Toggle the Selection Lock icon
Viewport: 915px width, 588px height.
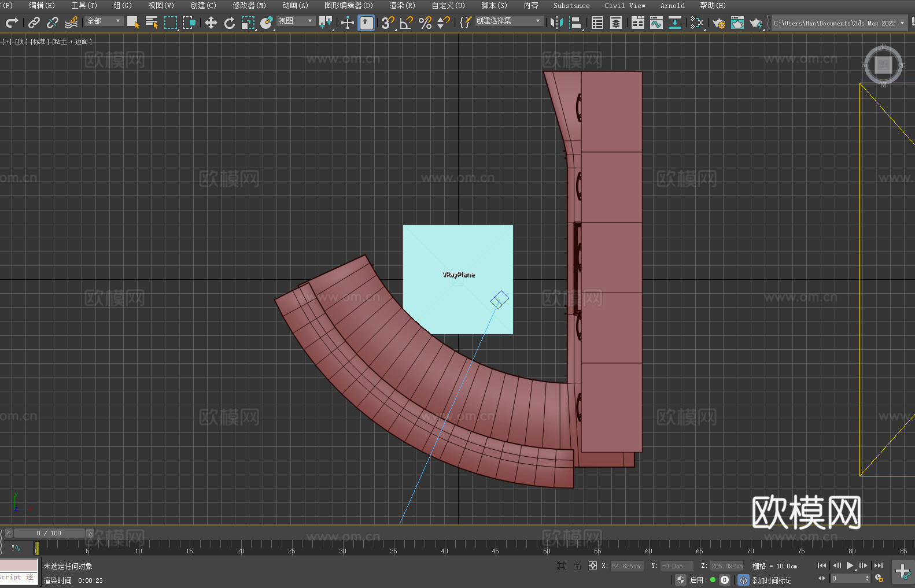point(577,566)
